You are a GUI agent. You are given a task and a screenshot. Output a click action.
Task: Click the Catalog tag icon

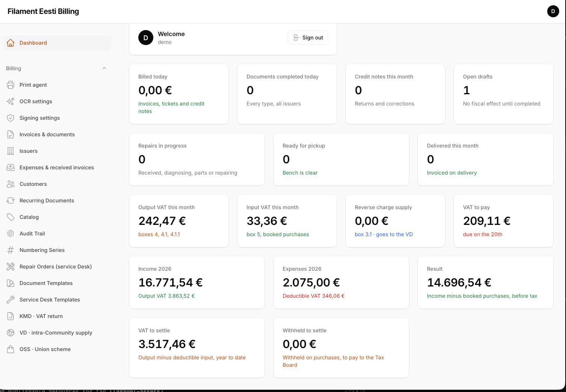(x=11, y=217)
